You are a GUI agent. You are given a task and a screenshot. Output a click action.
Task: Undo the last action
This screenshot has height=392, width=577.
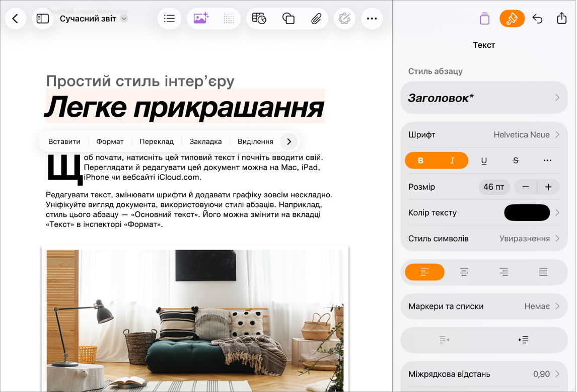click(537, 19)
